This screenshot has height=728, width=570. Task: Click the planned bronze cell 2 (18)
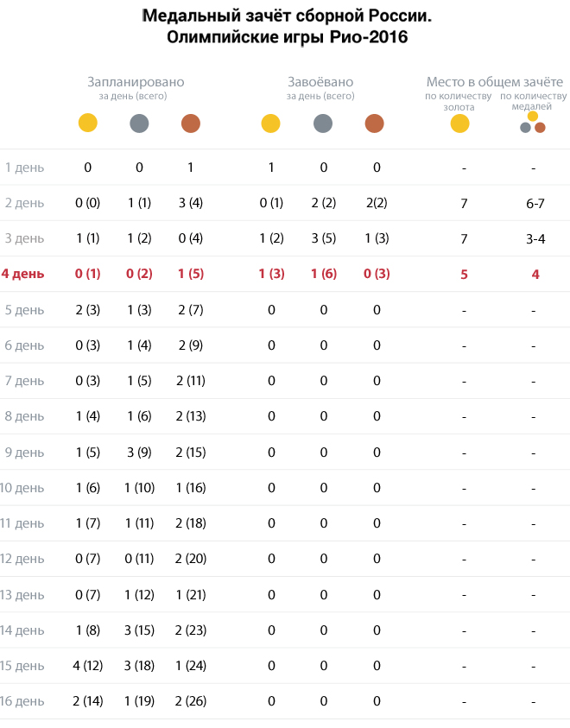coord(191,523)
